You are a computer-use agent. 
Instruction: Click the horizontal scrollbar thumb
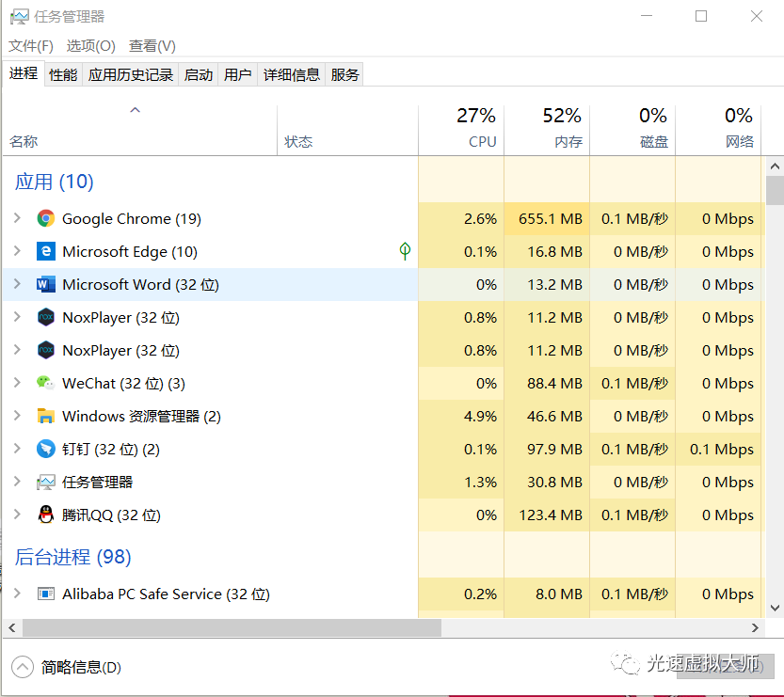click(232, 628)
